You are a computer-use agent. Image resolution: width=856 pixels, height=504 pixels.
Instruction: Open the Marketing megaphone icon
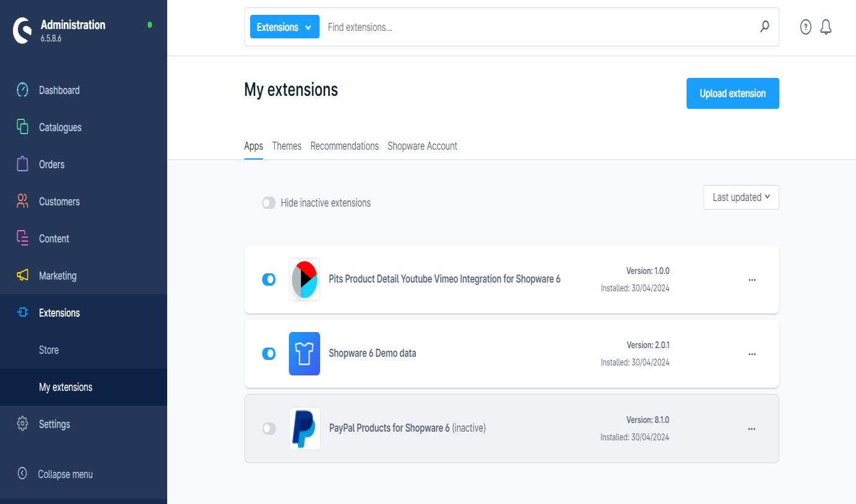(x=22, y=275)
